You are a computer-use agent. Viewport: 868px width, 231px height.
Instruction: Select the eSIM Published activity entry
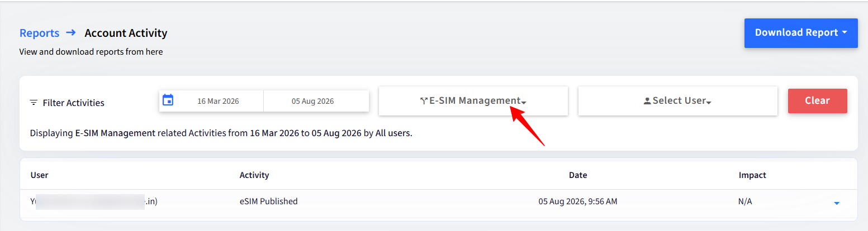point(269,201)
